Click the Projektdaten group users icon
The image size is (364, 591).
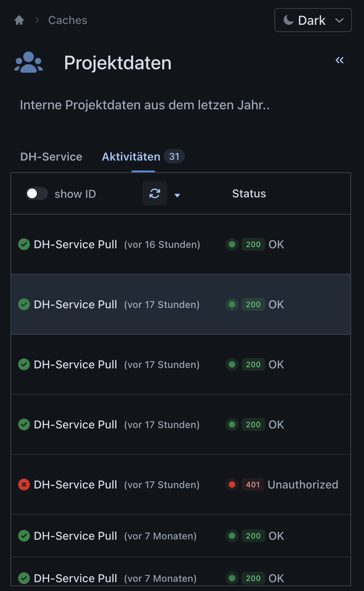pos(28,62)
